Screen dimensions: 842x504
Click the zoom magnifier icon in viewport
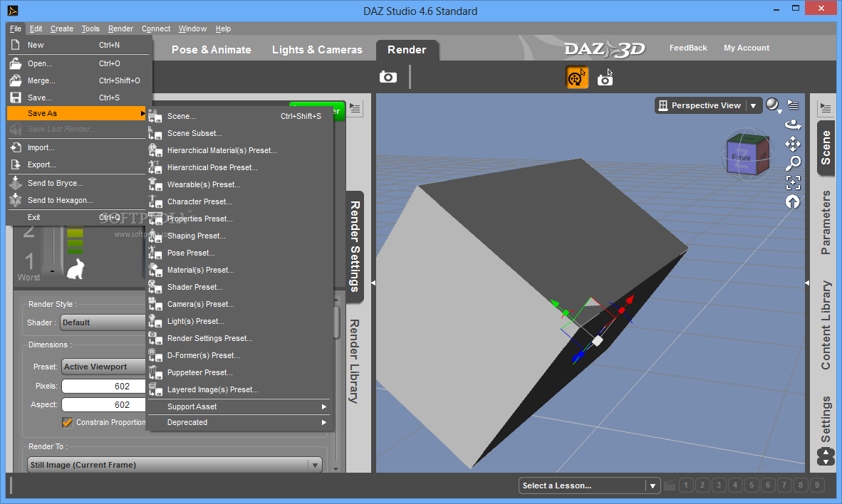pyautogui.click(x=793, y=163)
